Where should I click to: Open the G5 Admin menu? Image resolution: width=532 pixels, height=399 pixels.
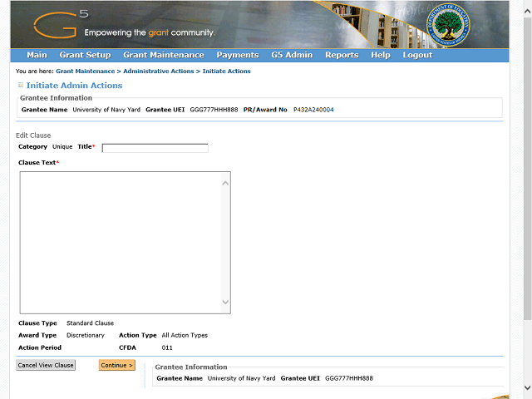coord(292,55)
